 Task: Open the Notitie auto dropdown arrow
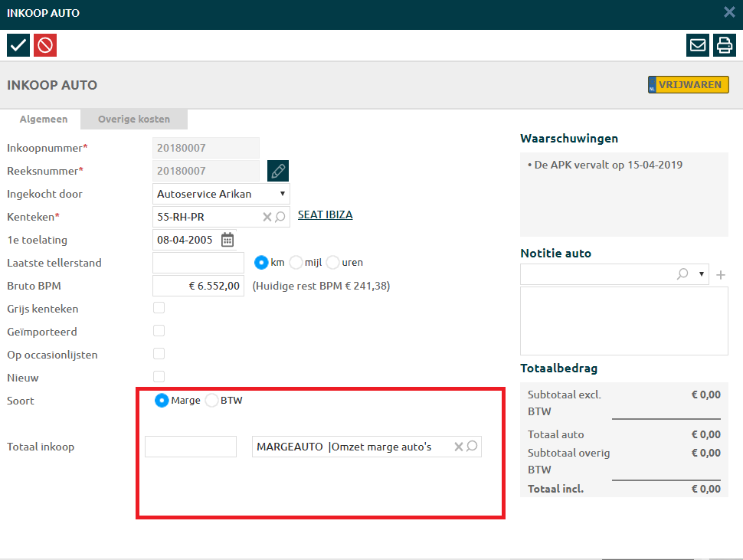tap(702, 274)
